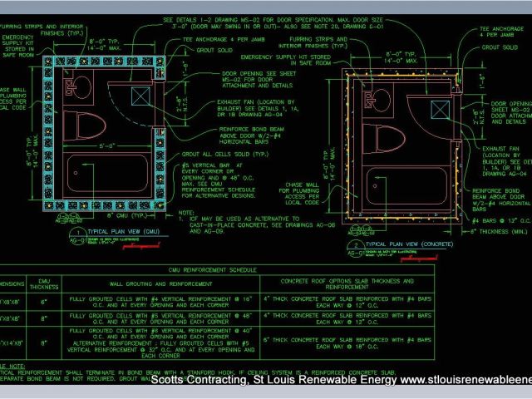Click the view number 1 circle marker

coord(76,233)
